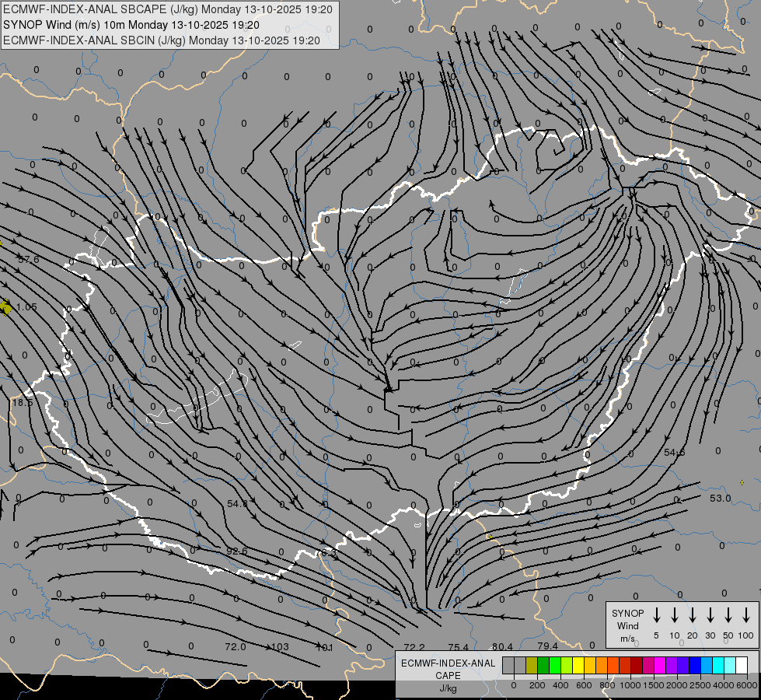Image resolution: width=761 pixels, height=700 pixels.
Task: Pick the dark green CAPE legend swatch
Action: [x=543, y=665]
